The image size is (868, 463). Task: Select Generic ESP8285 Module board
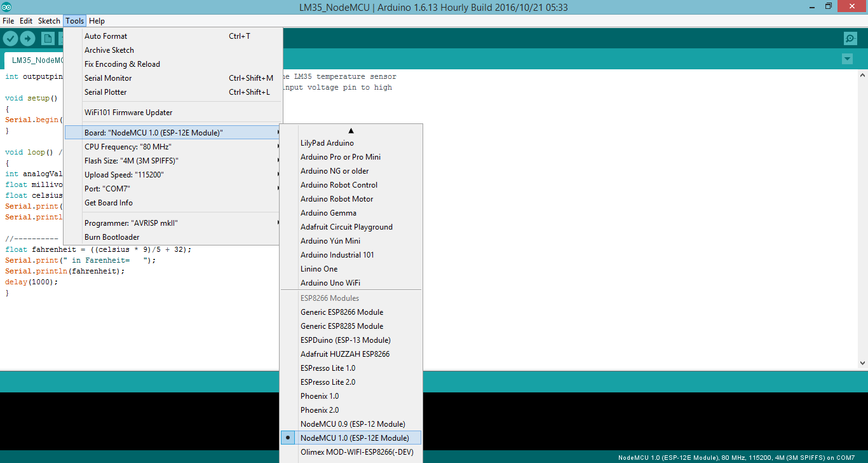[351, 326]
